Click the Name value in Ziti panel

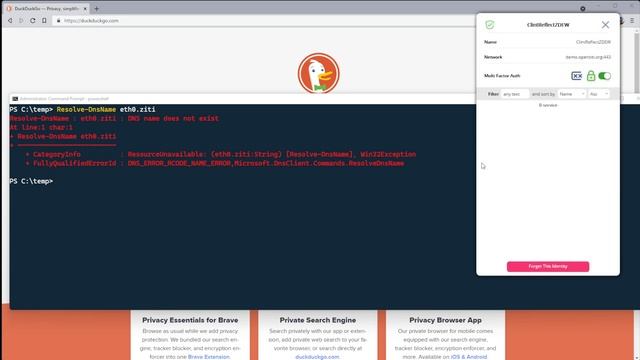[593, 42]
